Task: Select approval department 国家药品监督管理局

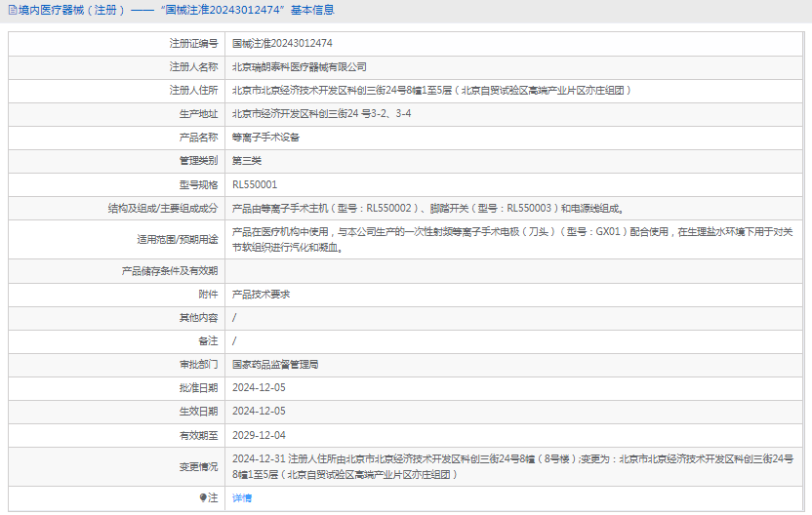Action: (275, 365)
